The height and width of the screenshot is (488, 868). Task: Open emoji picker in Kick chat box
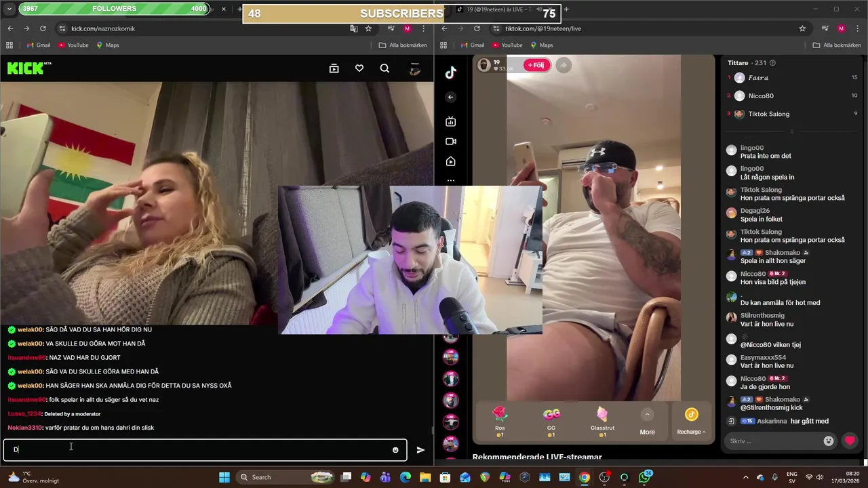(395, 450)
